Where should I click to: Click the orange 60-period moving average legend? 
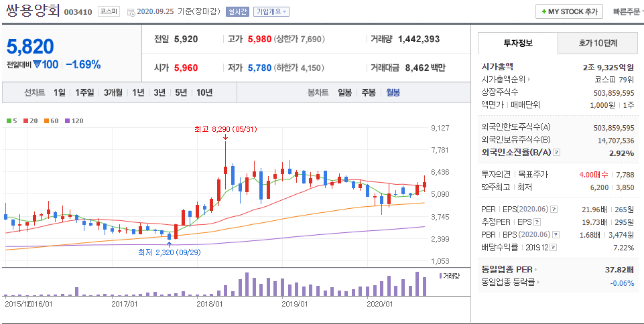click(x=52, y=121)
